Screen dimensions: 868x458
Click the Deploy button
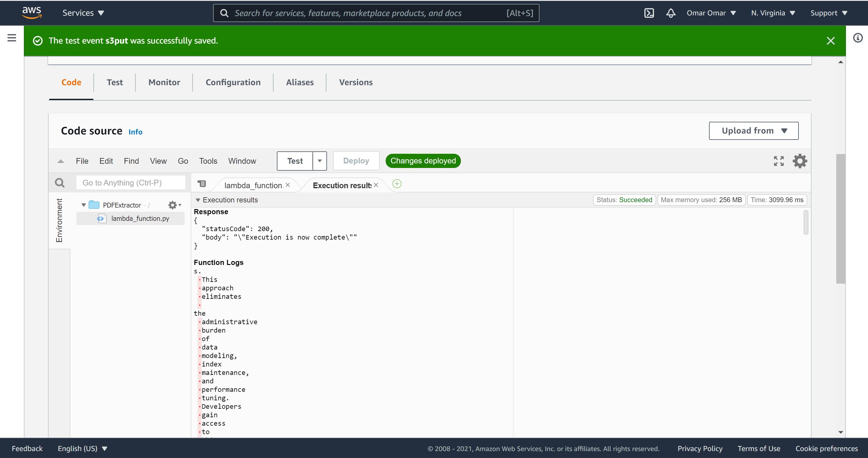(x=356, y=161)
